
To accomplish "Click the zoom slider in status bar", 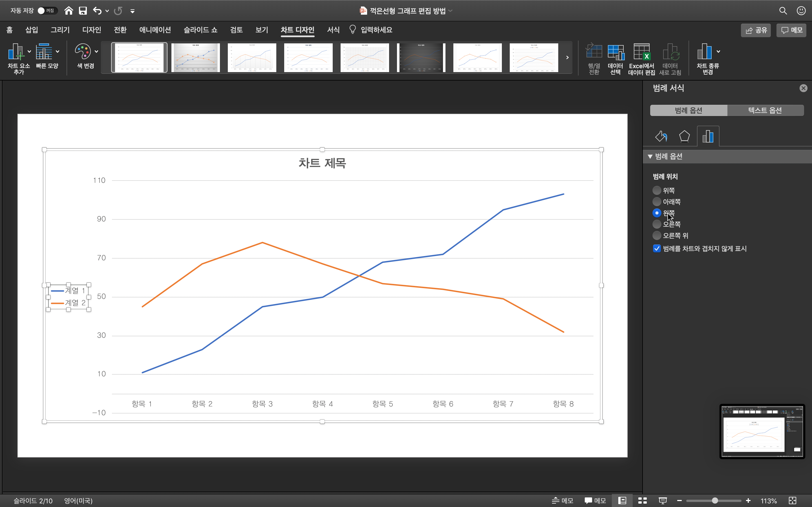I will pyautogui.click(x=715, y=501).
